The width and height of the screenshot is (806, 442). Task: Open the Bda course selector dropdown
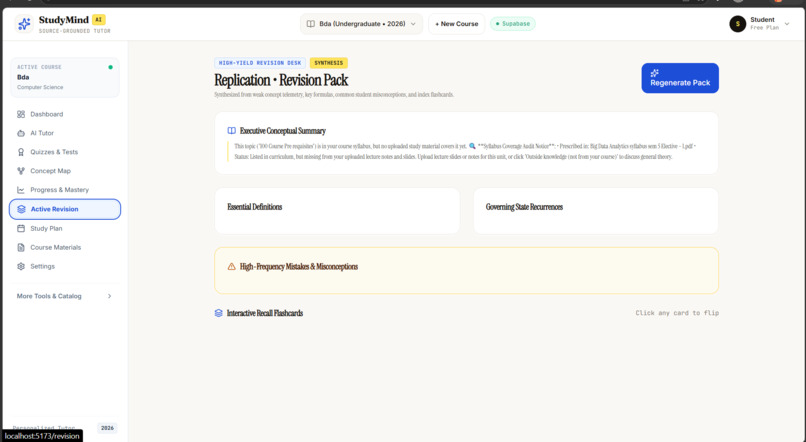point(361,24)
